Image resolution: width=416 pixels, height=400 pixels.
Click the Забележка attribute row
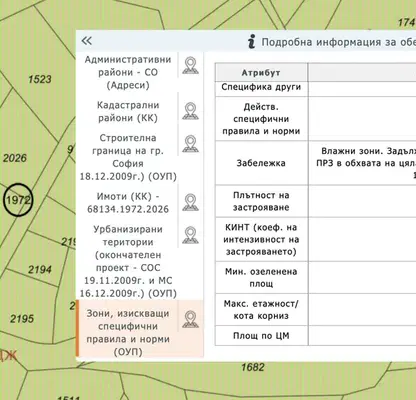(261, 163)
